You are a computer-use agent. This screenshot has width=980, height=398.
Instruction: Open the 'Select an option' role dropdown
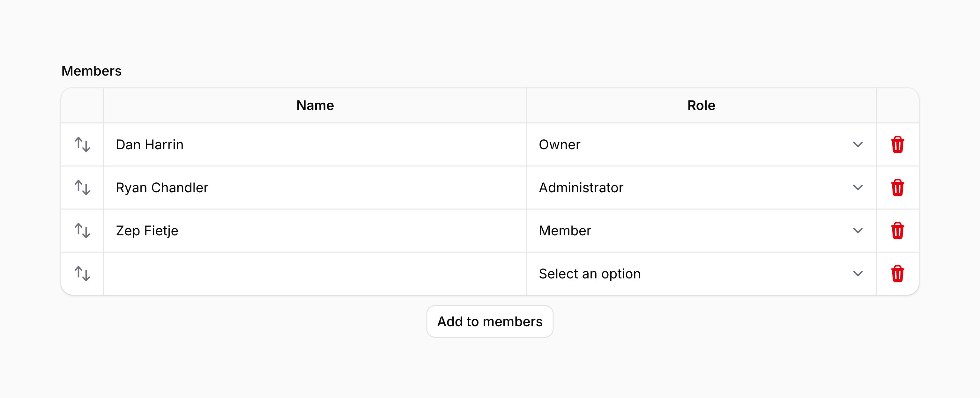701,274
